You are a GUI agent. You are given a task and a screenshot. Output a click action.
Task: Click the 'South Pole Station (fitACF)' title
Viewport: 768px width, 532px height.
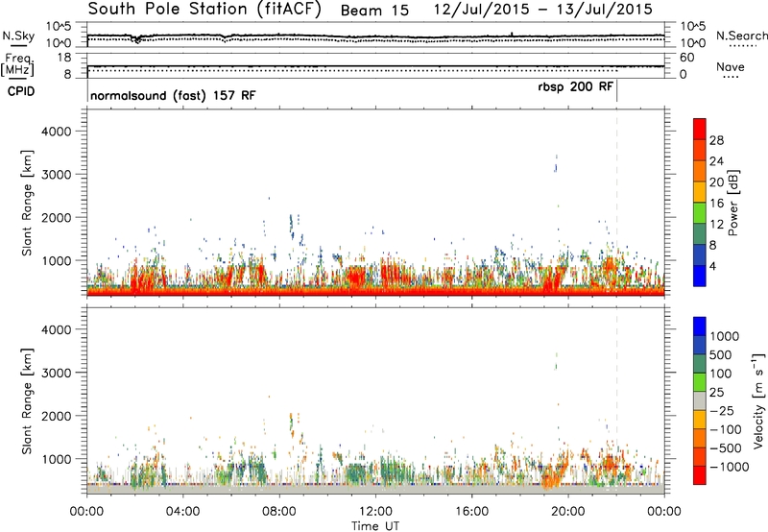click(204, 10)
